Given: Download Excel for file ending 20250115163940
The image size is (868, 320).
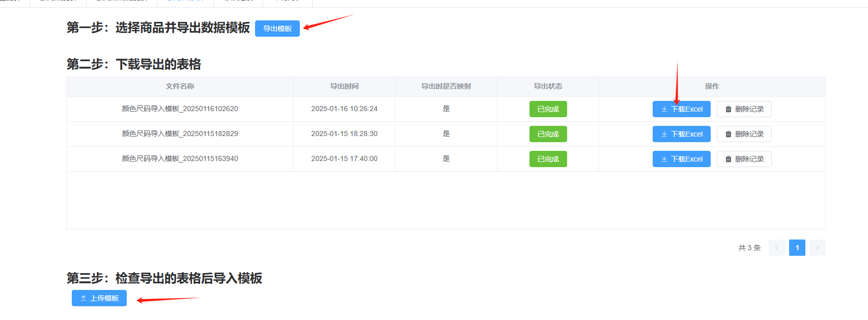Looking at the screenshot, I should [x=681, y=159].
